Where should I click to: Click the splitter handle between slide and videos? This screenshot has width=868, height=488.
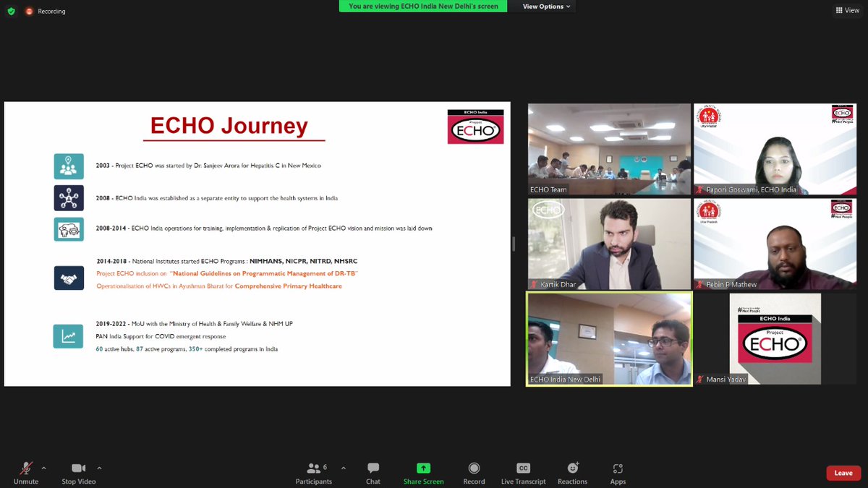click(514, 244)
